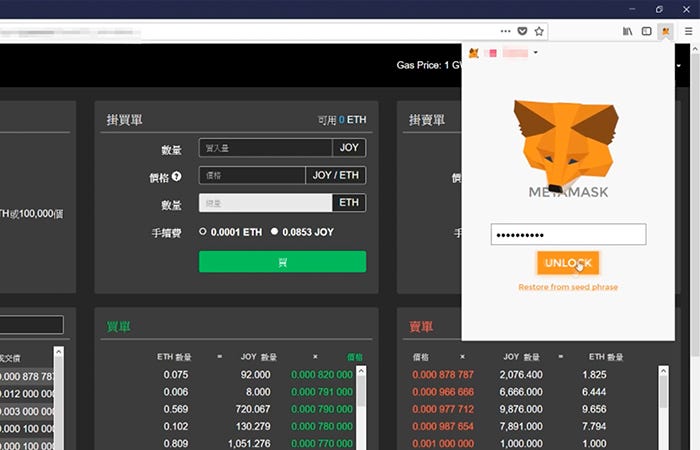700x450 pixels.
Task: Select buy price 0.000 780 000
Action: 321,426
